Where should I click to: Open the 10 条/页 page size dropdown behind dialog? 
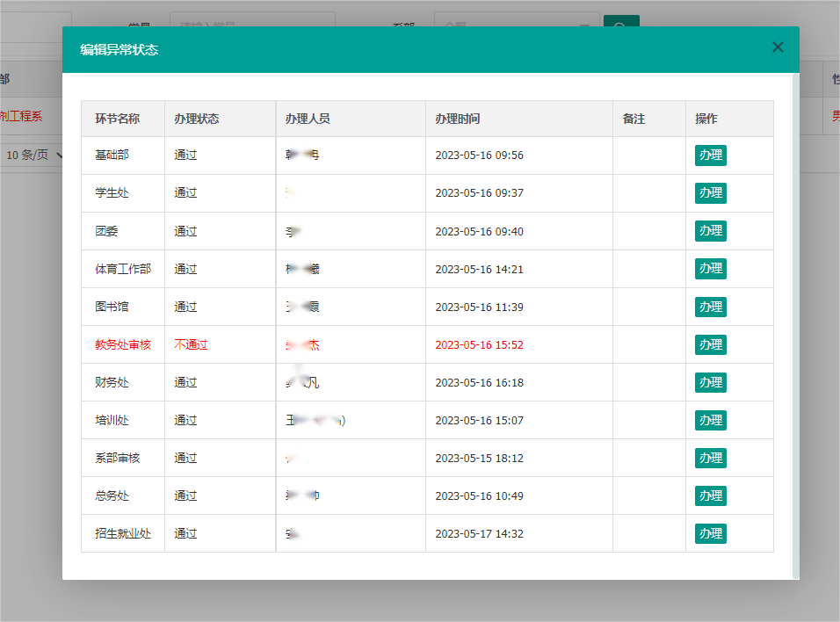pos(33,155)
